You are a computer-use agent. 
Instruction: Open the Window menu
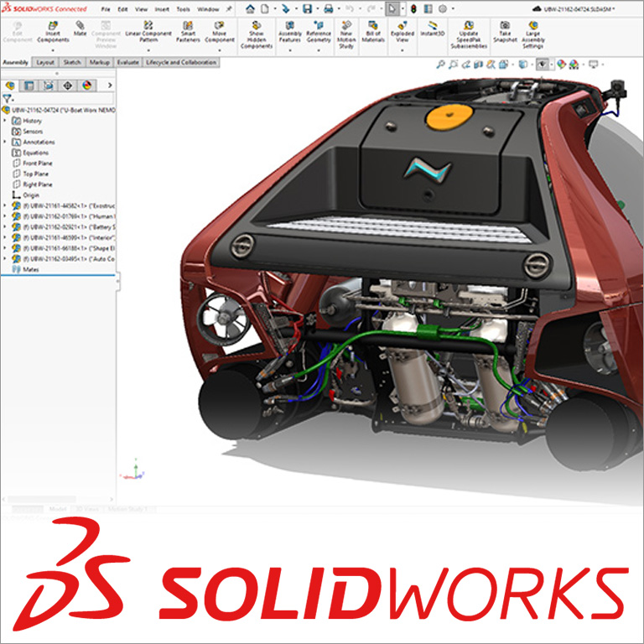[x=208, y=9]
